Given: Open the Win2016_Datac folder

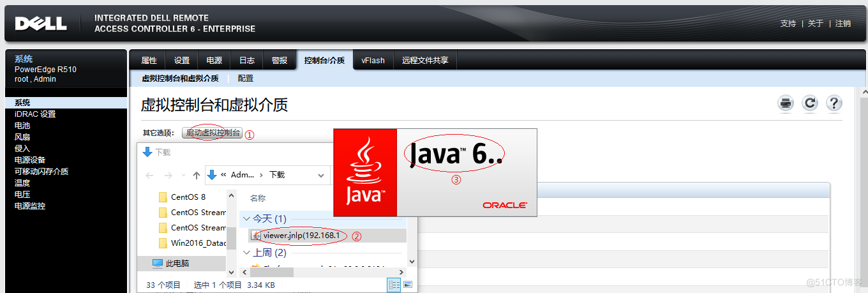Looking at the screenshot, I should pos(192,243).
